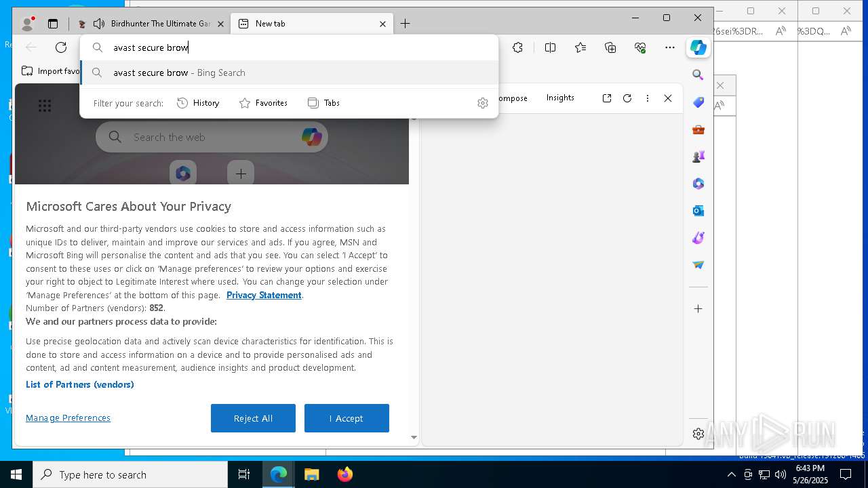Open the Windows Start menu

(16, 474)
